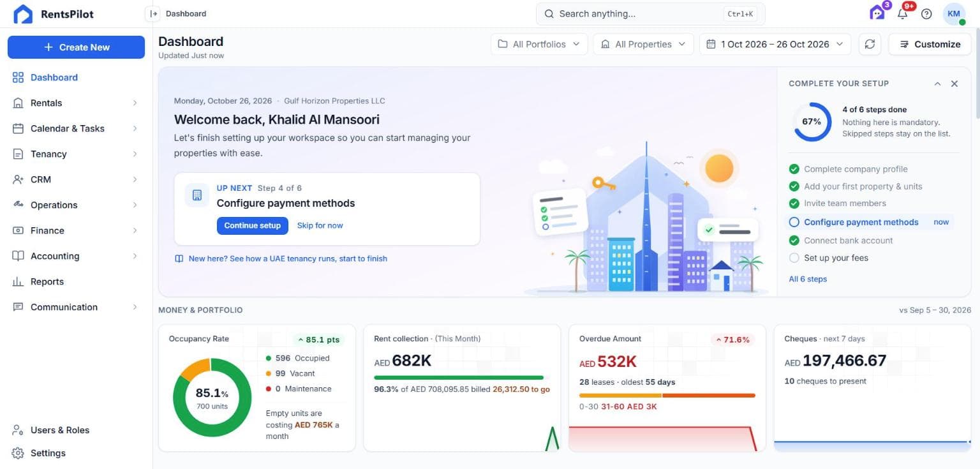Viewport: 980px width, 469px height.
Task: Collapse the Complete Your Setup panel
Action: tap(937, 84)
